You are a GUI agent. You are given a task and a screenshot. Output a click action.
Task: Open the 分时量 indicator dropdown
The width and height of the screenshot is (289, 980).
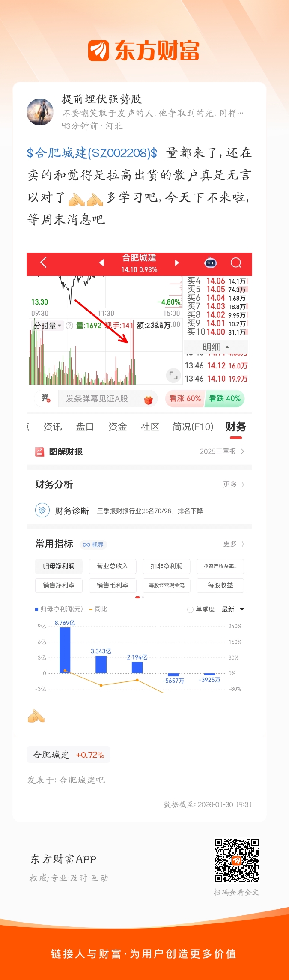47,326
